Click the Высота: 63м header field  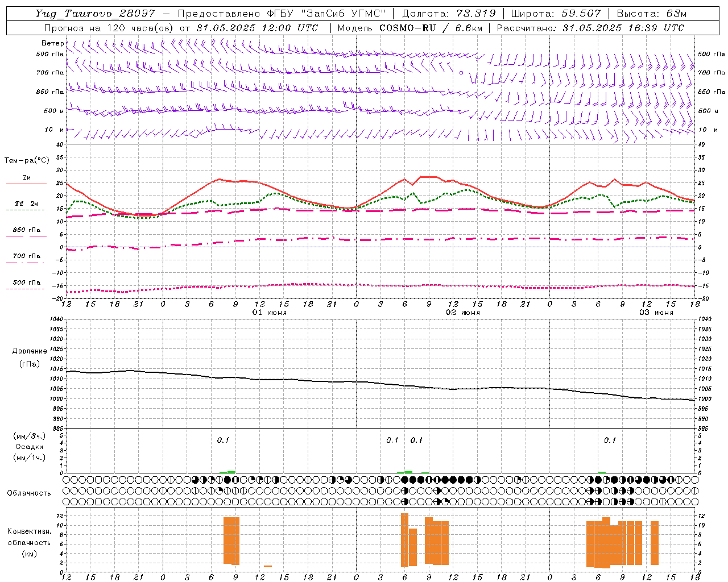pos(652,14)
